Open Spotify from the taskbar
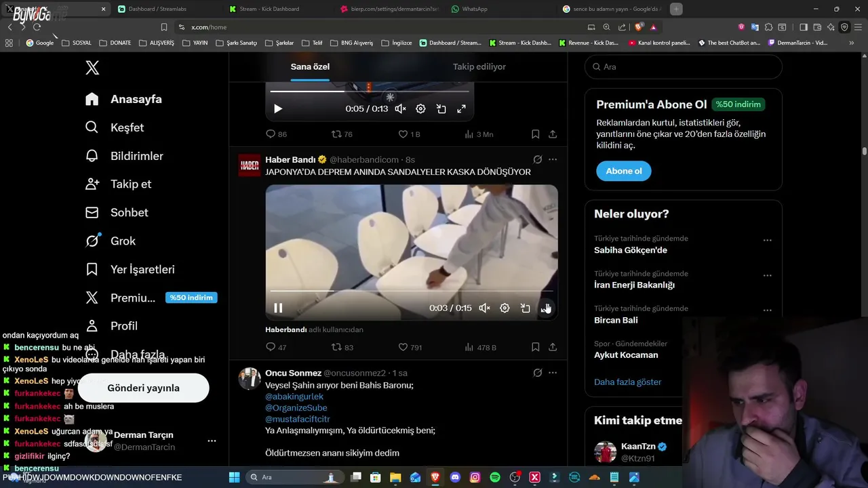The height and width of the screenshot is (488, 868). coord(495,477)
